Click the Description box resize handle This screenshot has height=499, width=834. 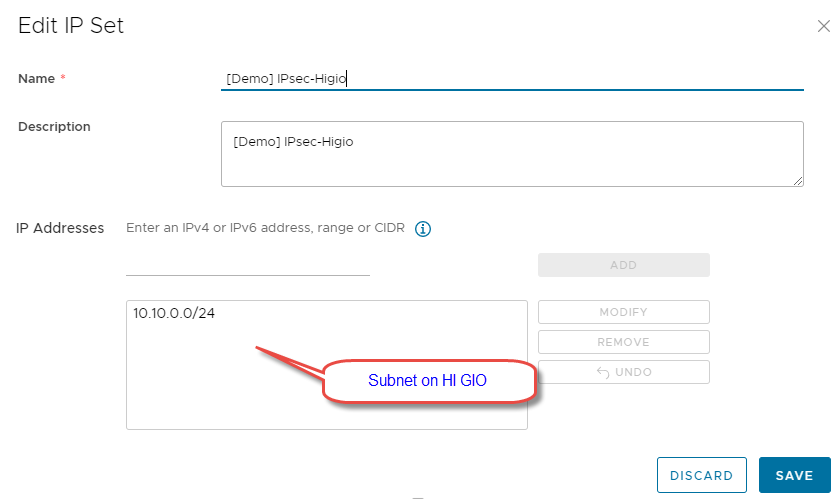[798, 181]
